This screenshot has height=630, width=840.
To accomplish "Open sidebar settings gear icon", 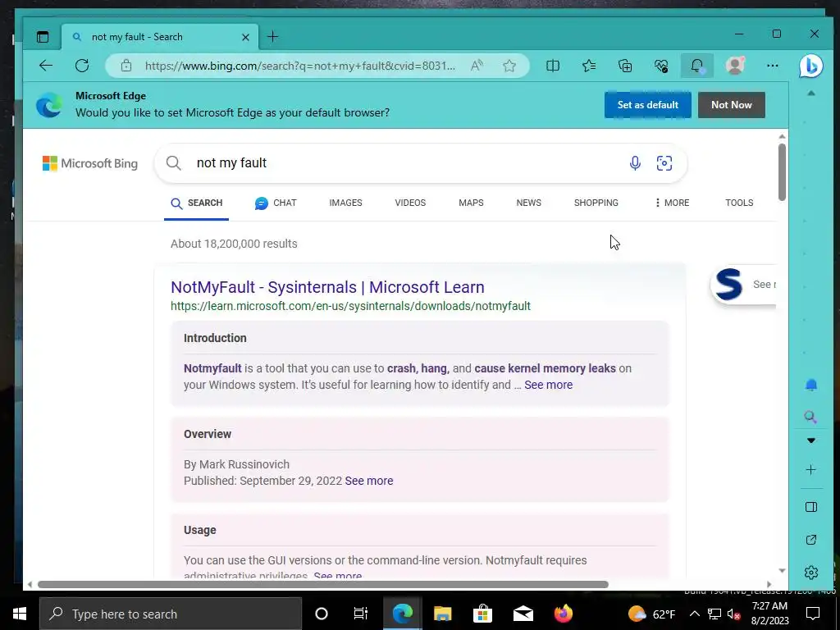I will pos(811,572).
